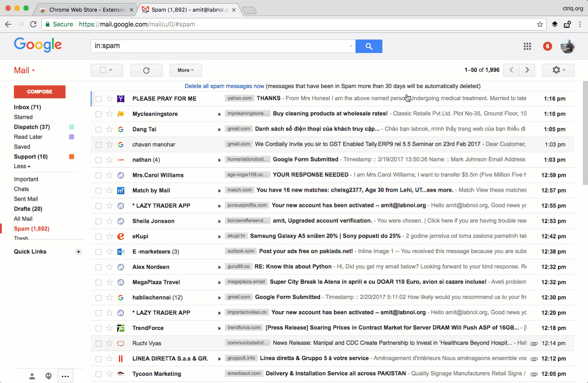Open the account profile picture
588x383 pixels.
(x=568, y=46)
